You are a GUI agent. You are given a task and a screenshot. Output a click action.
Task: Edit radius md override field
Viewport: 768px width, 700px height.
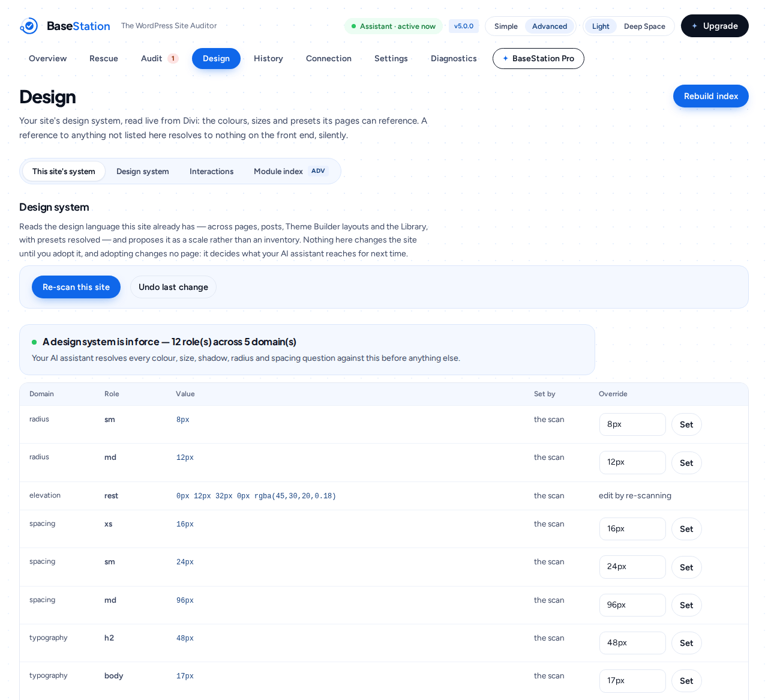(632, 462)
